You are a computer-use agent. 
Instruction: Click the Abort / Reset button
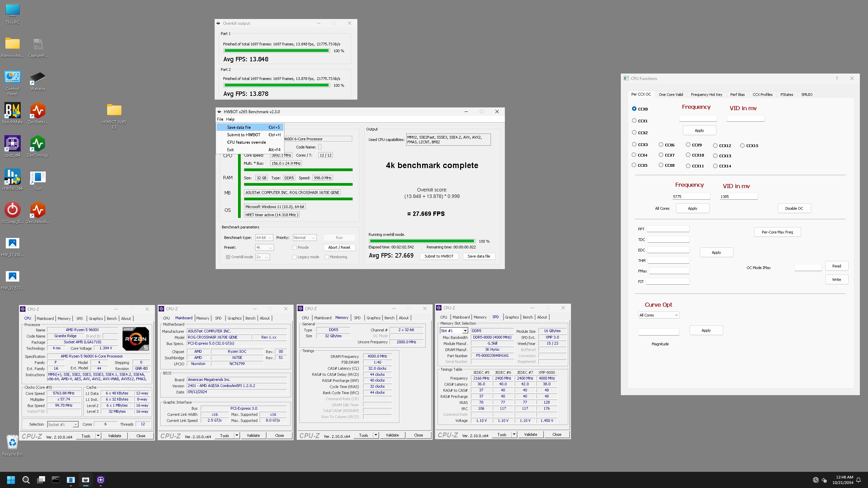click(339, 247)
